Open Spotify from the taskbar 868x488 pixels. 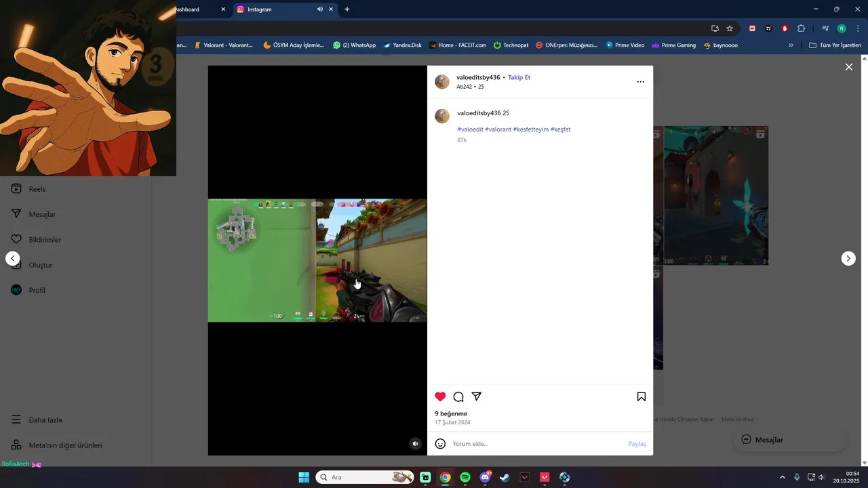pyautogui.click(x=465, y=477)
